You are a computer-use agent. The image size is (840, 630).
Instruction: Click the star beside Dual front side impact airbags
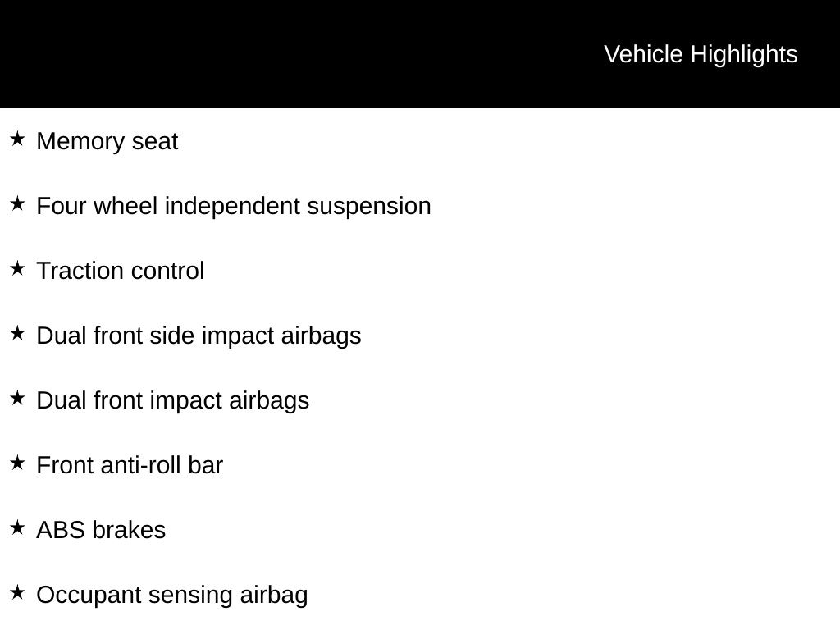[x=17, y=333]
